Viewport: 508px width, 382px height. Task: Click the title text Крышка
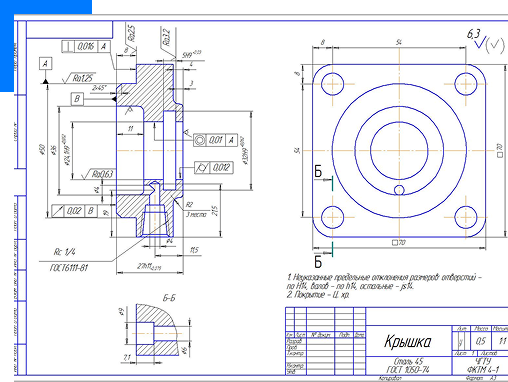(x=408, y=342)
